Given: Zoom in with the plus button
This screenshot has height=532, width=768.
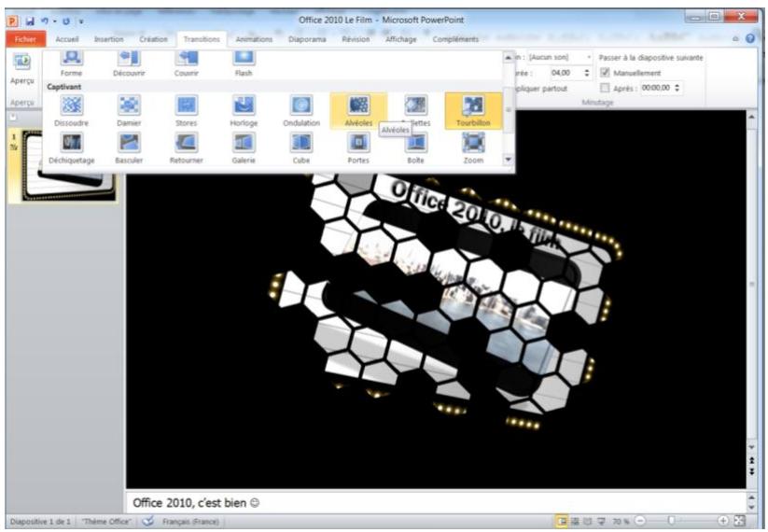Looking at the screenshot, I should [723, 521].
